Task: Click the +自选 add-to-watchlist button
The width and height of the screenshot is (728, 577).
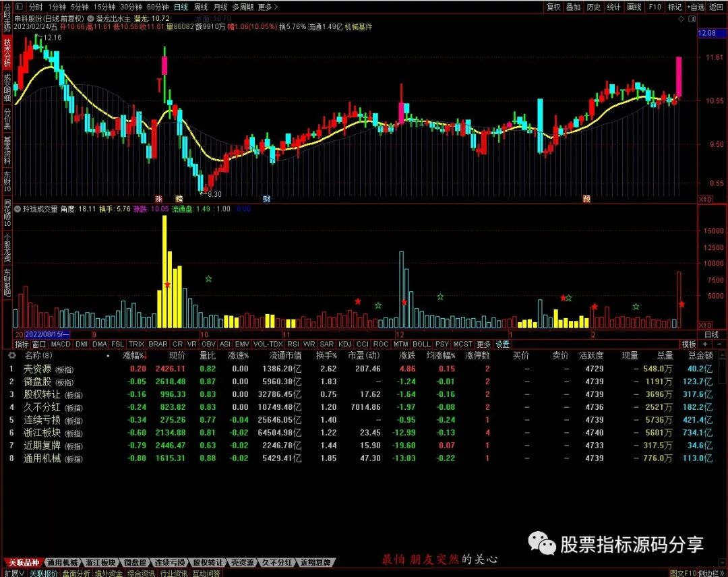Action: click(696, 7)
